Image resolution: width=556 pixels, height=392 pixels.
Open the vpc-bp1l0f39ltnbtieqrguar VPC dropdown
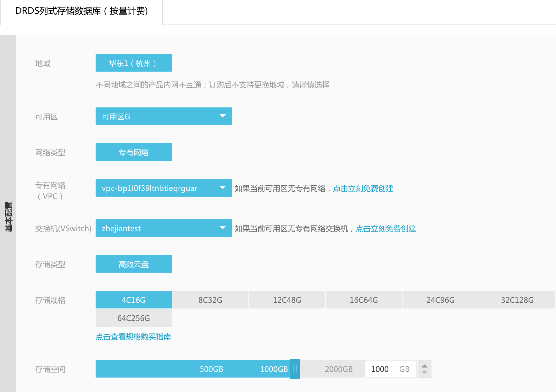point(164,188)
